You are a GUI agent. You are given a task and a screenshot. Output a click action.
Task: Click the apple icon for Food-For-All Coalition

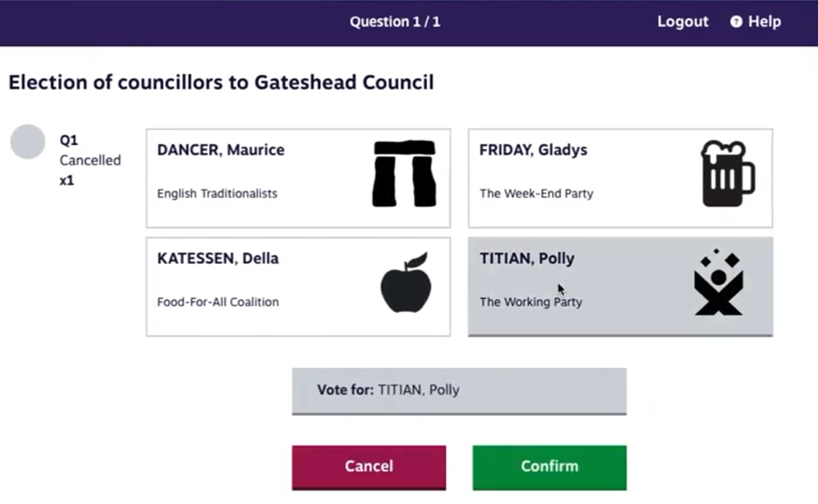click(x=405, y=282)
